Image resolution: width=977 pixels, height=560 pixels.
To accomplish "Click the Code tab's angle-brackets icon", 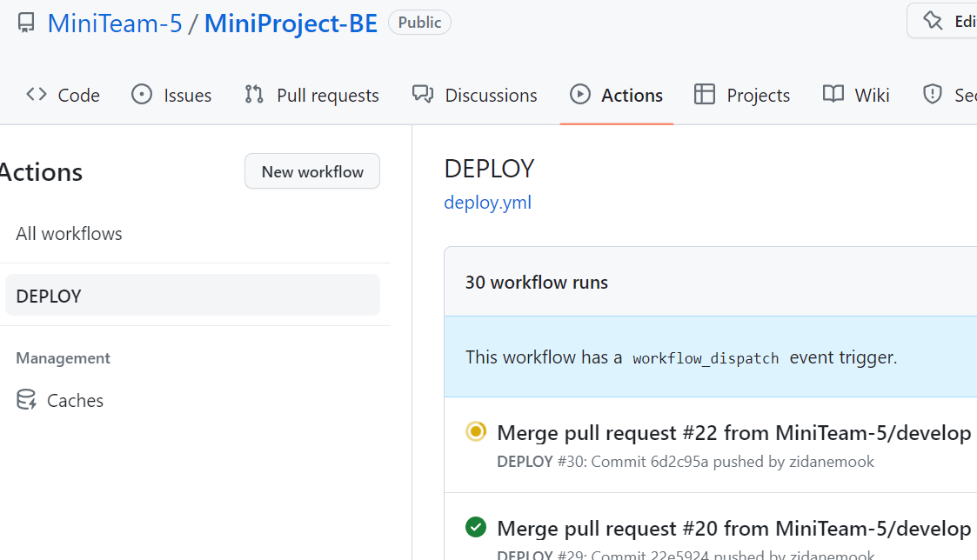I will coord(37,94).
